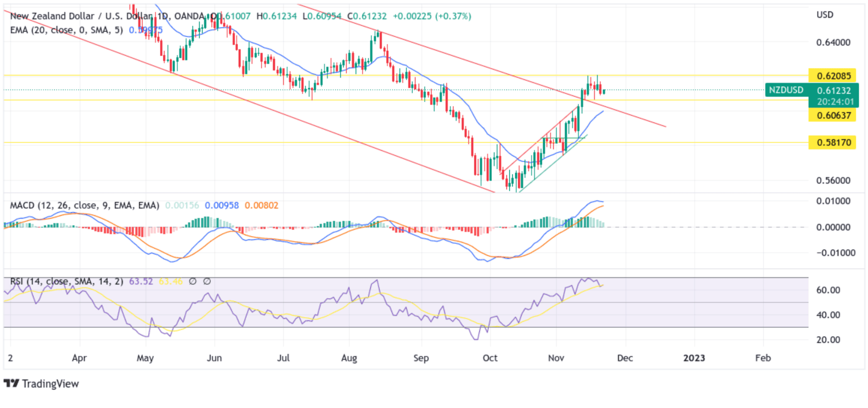
Task: Click the 20:24:01 bar countdown timer
Action: (x=835, y=102)
